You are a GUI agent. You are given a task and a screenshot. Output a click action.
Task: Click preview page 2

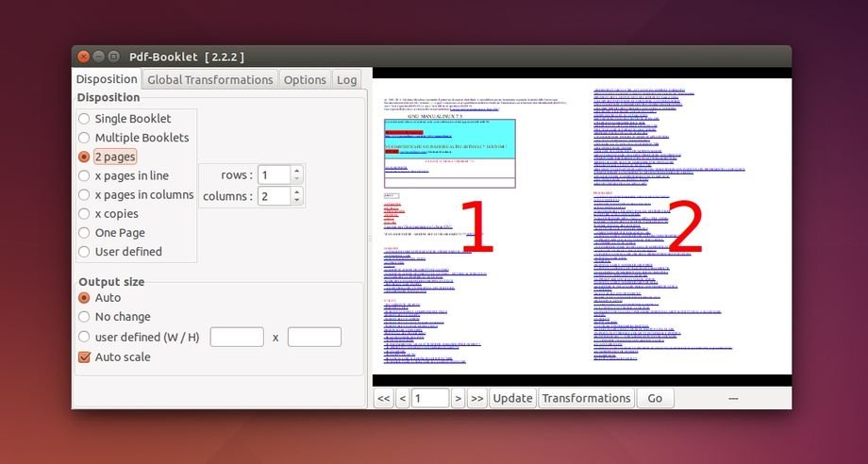687,226
